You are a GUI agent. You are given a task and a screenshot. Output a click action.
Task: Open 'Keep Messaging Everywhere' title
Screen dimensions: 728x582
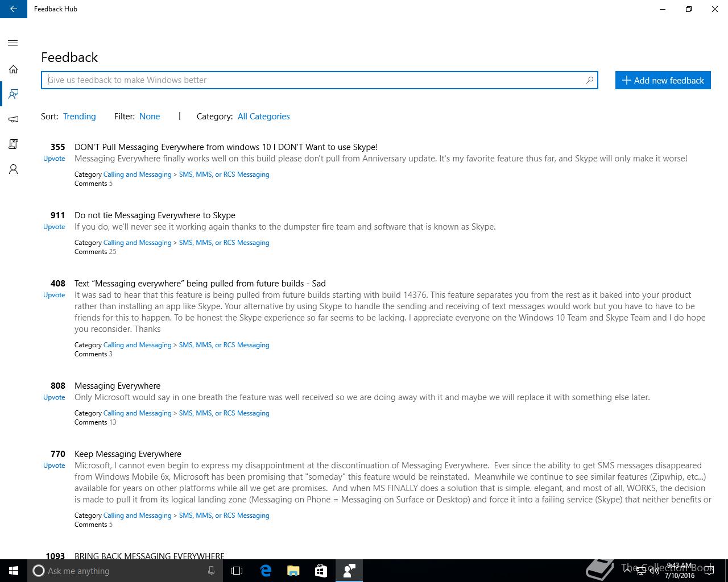(x=128, y=454)
